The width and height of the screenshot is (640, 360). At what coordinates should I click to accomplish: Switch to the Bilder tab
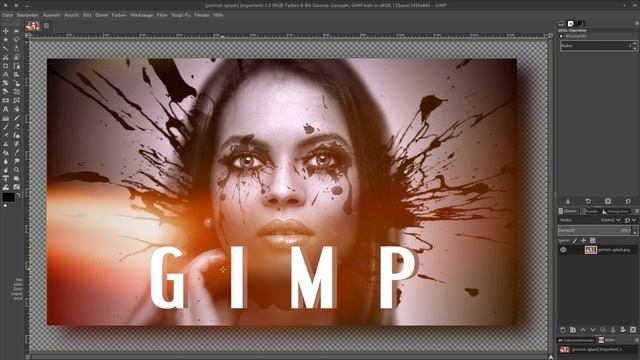coord(607,340)
